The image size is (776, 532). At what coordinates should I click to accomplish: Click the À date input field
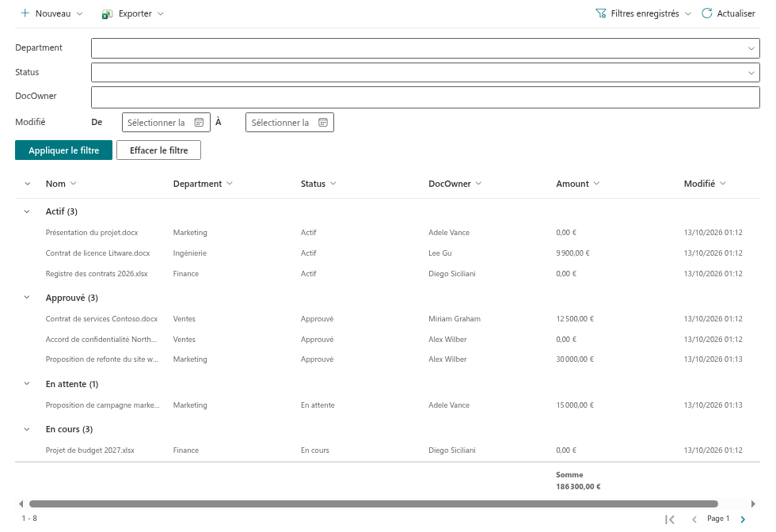coord(290,122)
